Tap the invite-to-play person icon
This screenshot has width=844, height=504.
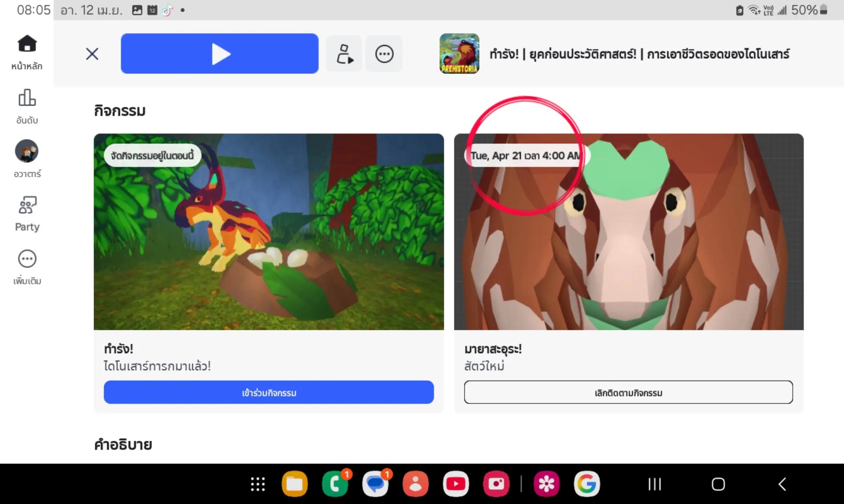pyautogui.click(x=344, y=54)
